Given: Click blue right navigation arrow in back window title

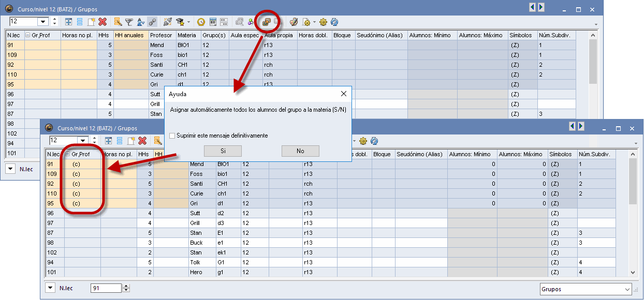Looking at the screenshot, I should click(541, 7).
